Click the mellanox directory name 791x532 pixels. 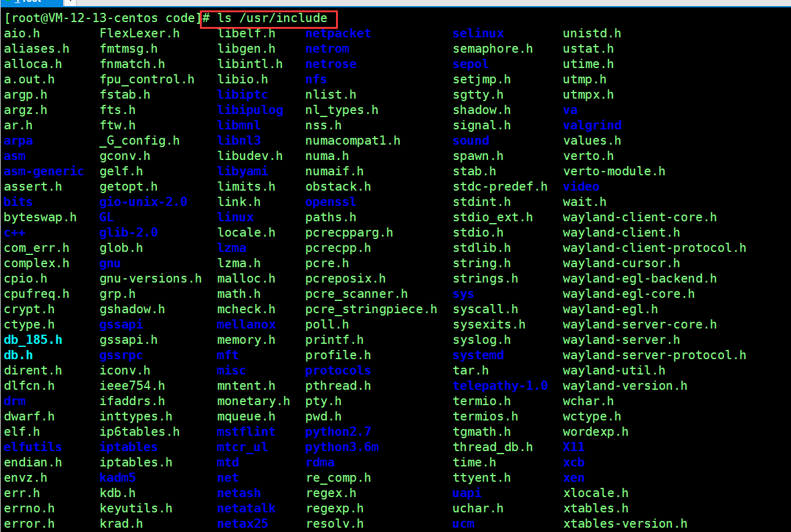point(246,325)
